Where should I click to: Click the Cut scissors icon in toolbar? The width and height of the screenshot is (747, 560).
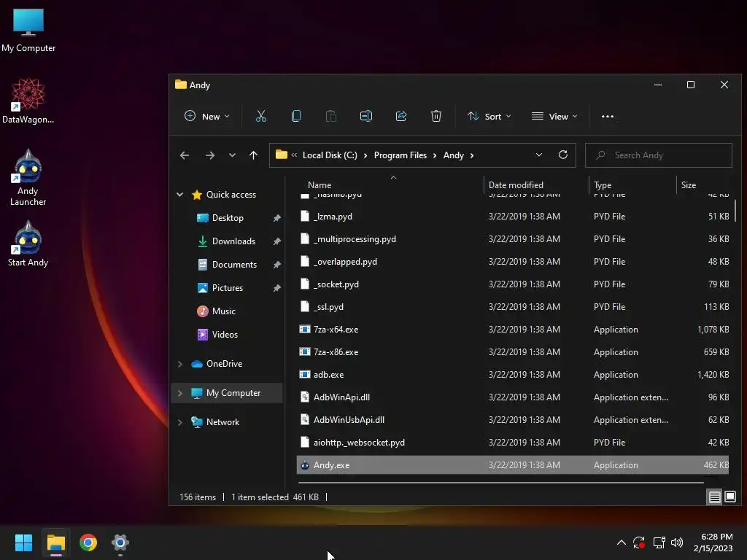click(x=261, y=116)
